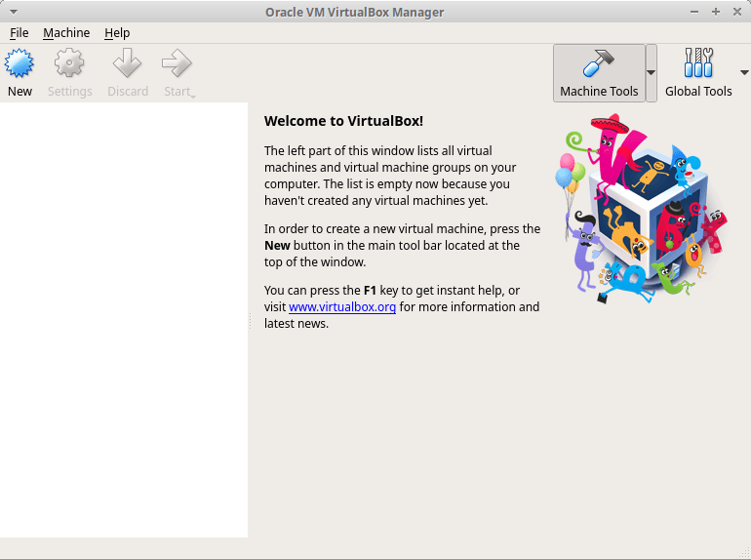The image size is (751, 560).
Task: Open the File menu
Action: 20,32
